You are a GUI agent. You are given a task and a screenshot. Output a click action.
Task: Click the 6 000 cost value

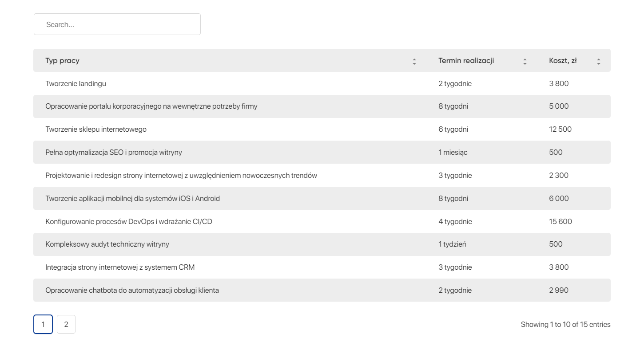click(x=559, y=199)
